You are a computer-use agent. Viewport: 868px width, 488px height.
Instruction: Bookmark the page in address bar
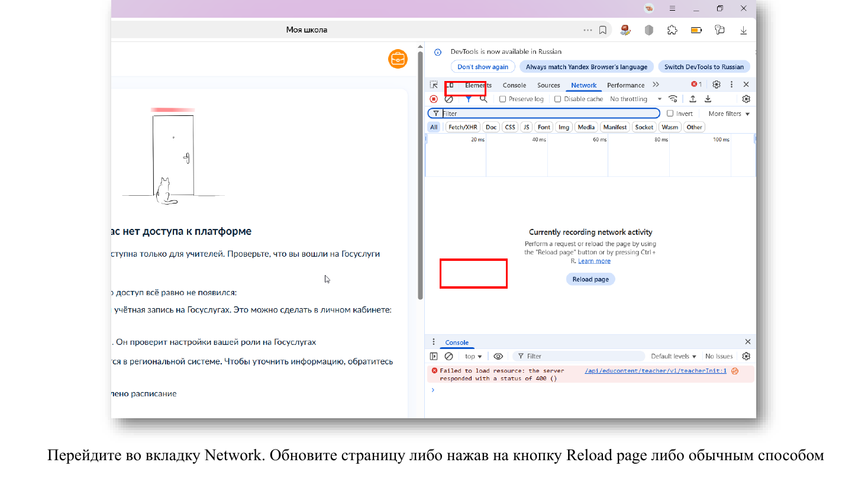pyautogui.click(x=602, y=30)
